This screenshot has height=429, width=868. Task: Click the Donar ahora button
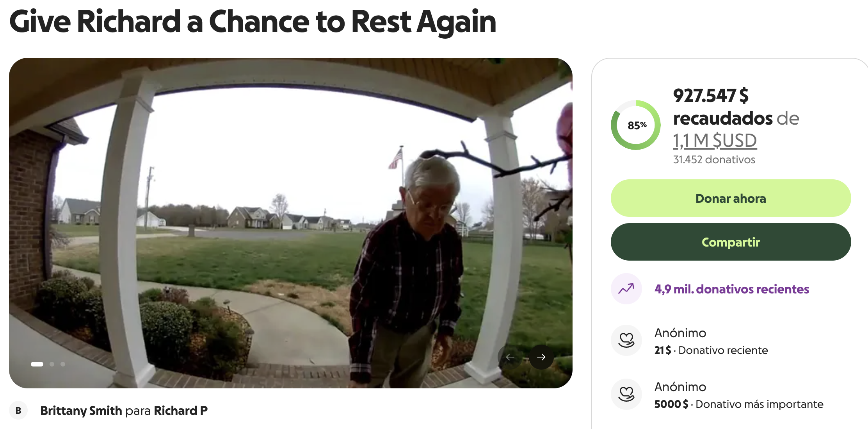coord(731,198)
